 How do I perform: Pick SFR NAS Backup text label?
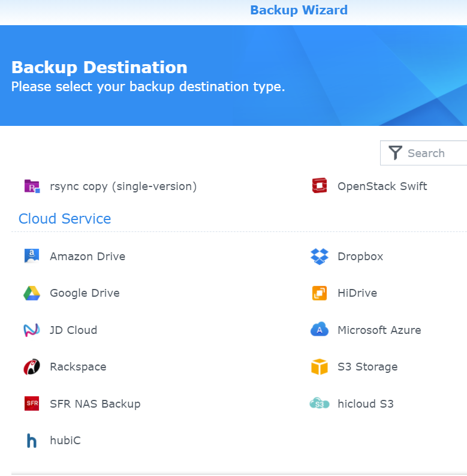coord(95,403)
